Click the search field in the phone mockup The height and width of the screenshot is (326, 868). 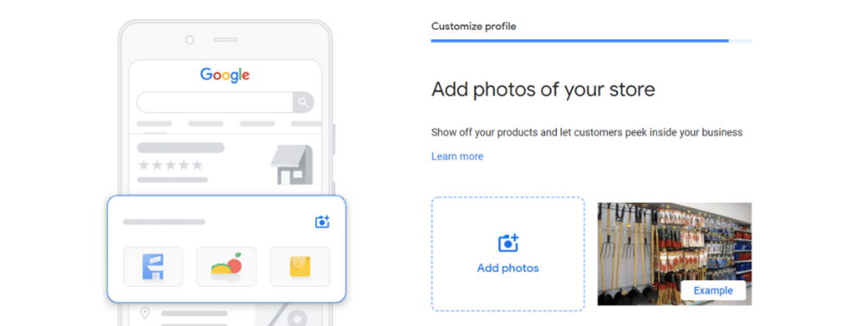pos(214,102)
